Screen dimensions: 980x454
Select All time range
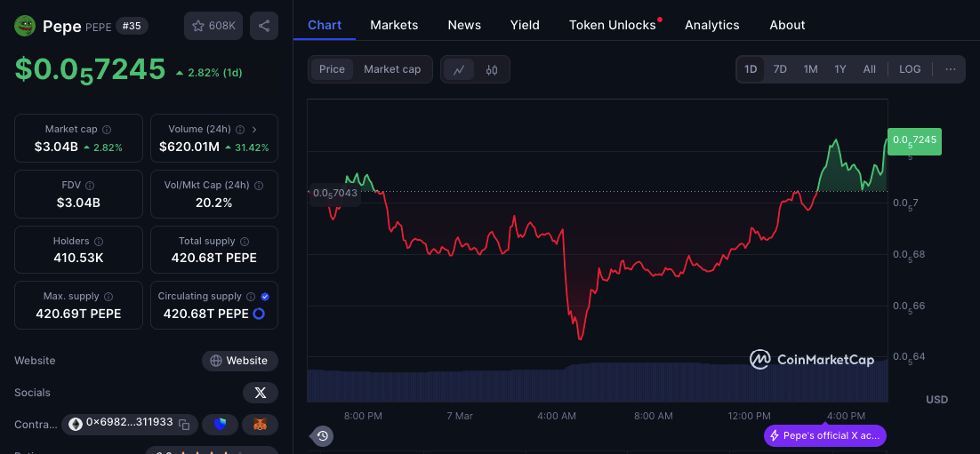click(x=870, y=69)
